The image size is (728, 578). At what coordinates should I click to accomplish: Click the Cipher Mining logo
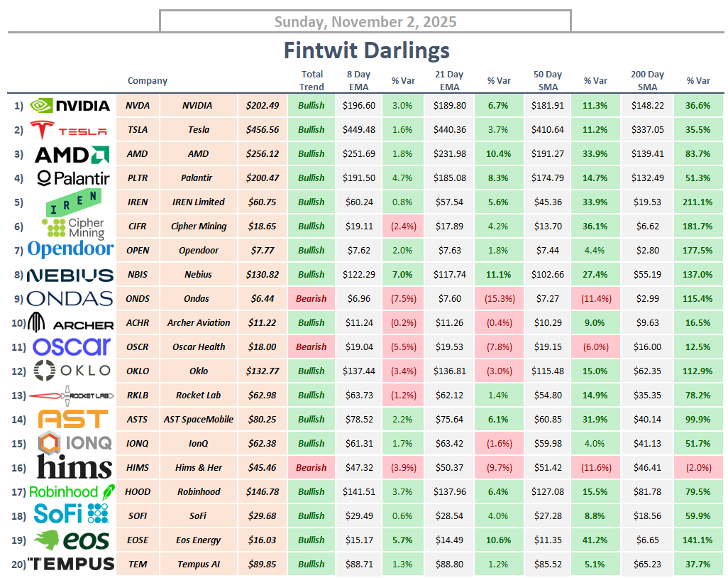click(x=73, y=228)
